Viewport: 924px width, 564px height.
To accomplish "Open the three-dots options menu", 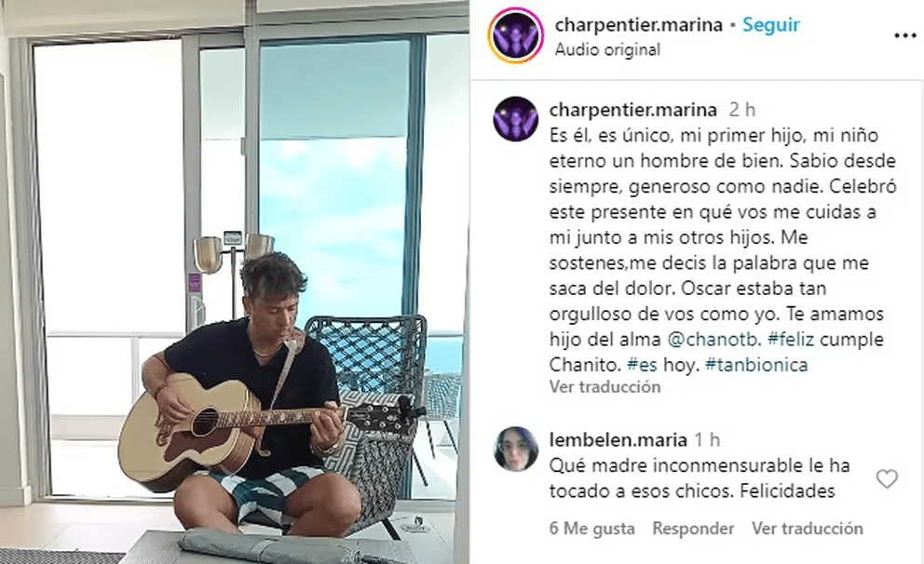I will [904, 36].
